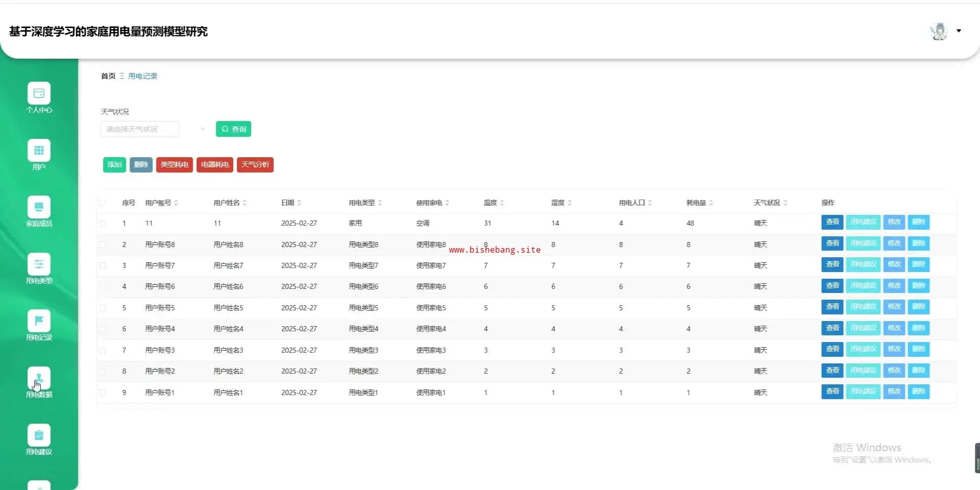
Task: Select the 用户账号2 row checkbox
Action: [103, 372]
